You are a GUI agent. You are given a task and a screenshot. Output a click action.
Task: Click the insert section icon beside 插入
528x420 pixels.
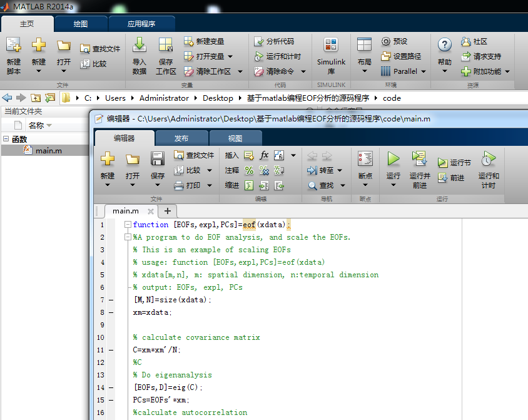point(249,155)
